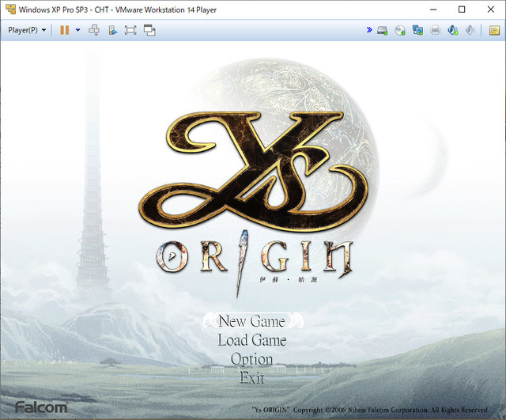Click the Falcom logo

point(41,407)
